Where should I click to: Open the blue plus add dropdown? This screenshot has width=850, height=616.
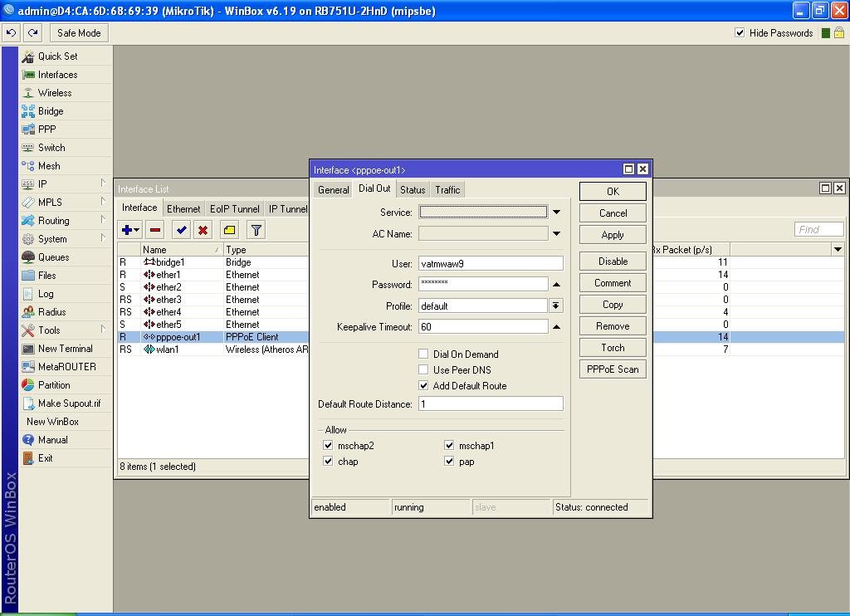(x=130, y=230)
